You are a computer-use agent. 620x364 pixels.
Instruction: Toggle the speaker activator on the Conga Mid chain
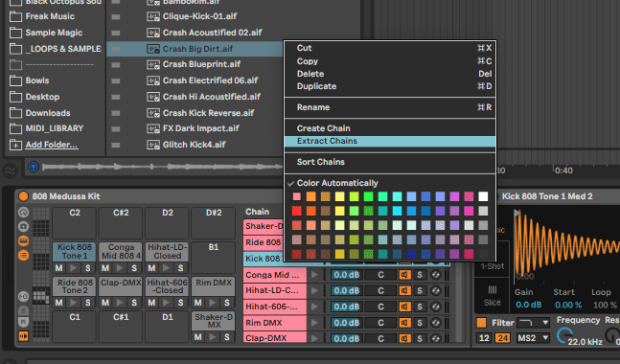tap(404, 275)
